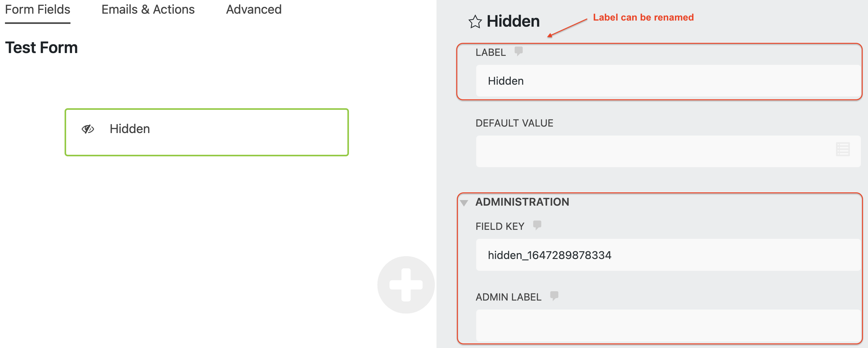Open the Advanced tab
The height and width of the screenshot is (348, 868).
pos(254,9)
